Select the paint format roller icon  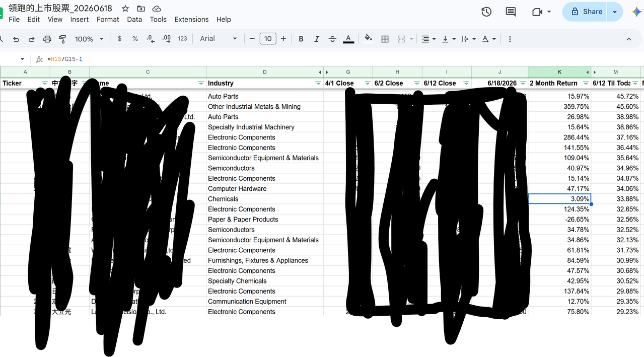[x=63, y=39]
